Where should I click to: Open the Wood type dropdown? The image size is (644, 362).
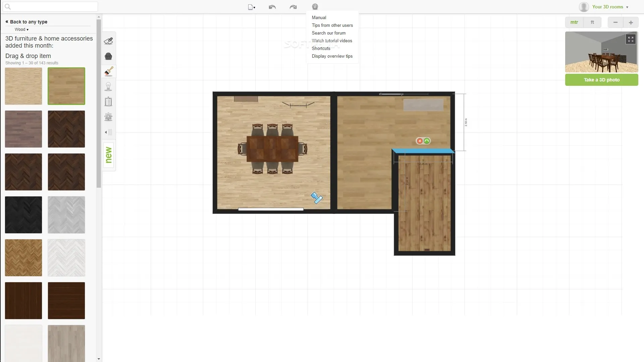click(21, 29)
